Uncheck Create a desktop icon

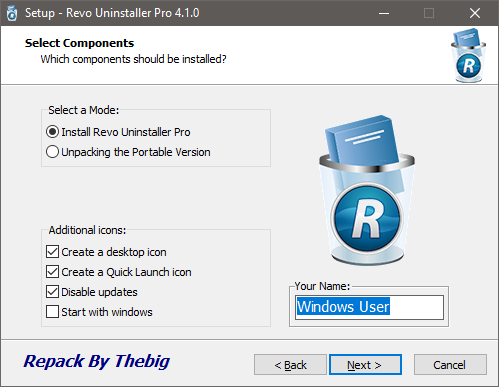pyautogui.click(x=52, y=252)
